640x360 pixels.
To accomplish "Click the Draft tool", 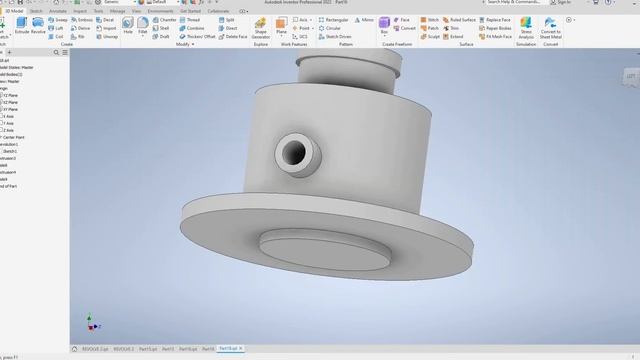I will tap(161, 37).
